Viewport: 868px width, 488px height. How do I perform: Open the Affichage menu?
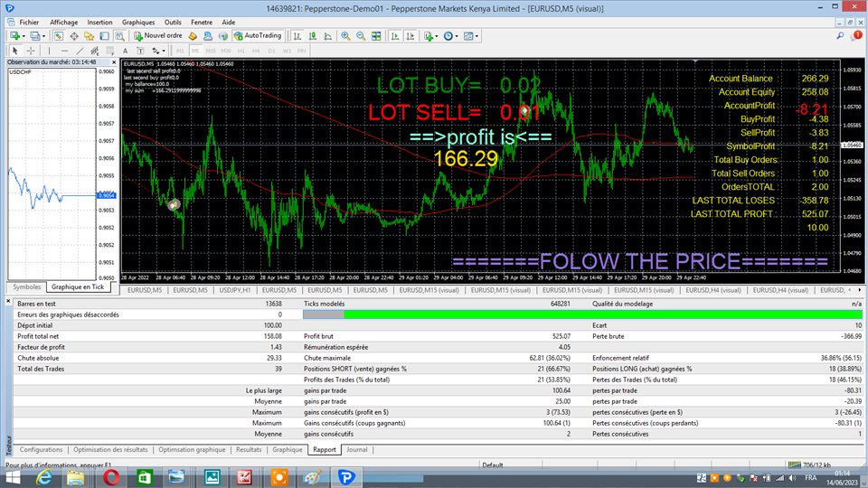(x=63, y=22)
